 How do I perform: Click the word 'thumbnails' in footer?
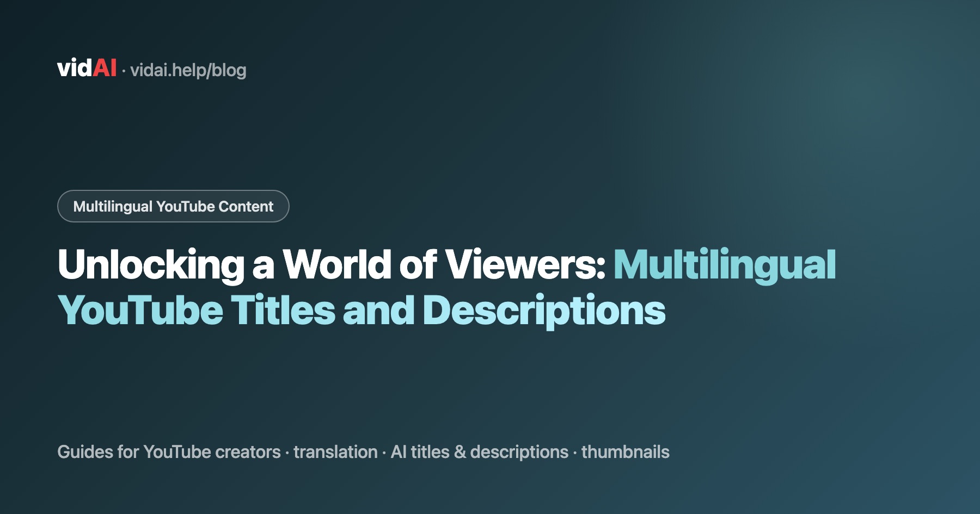click(626, 452)
